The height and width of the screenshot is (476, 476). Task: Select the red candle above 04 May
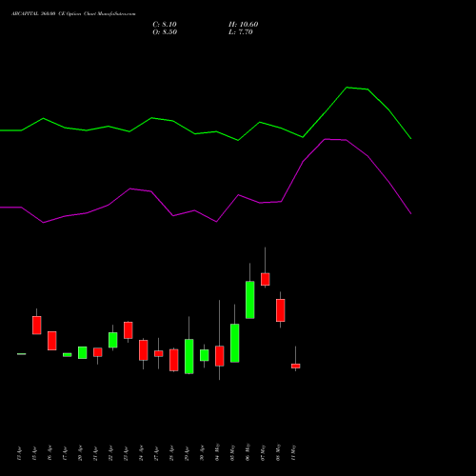[220, 356]
